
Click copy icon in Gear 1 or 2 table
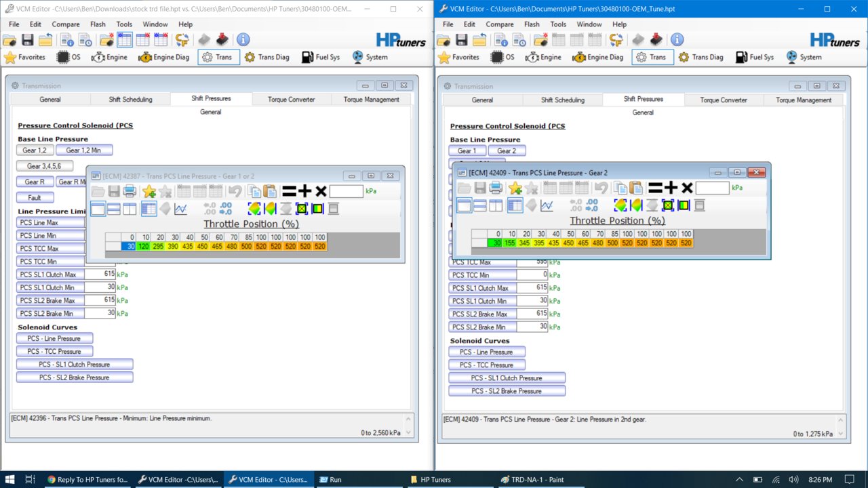254,191
